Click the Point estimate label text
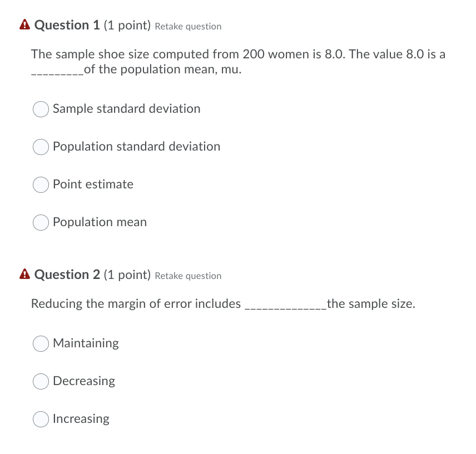The height and width of the screenshot is (454, 476). tap(92, 184)
